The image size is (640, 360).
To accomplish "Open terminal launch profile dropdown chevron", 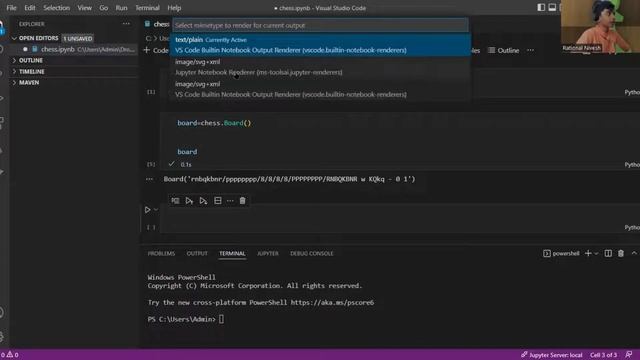I will click(596, 253).
